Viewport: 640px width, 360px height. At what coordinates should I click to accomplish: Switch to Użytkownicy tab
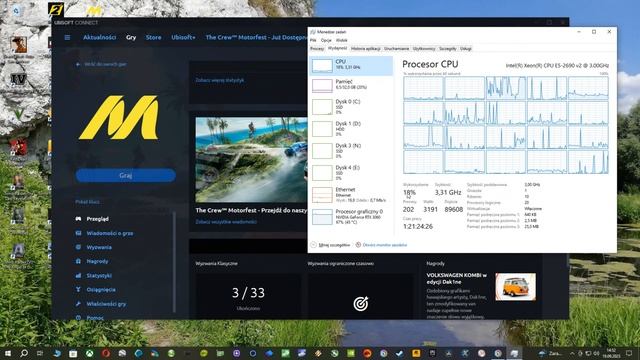424,49
